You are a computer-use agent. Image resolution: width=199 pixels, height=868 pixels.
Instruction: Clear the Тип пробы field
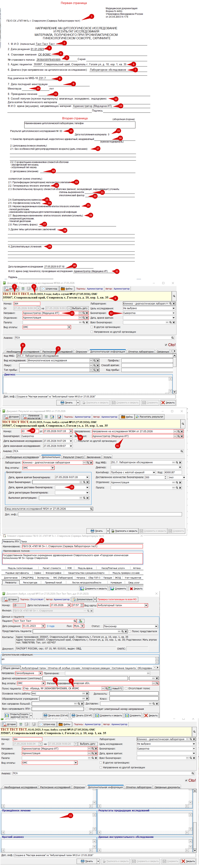[x=98, y=370]
